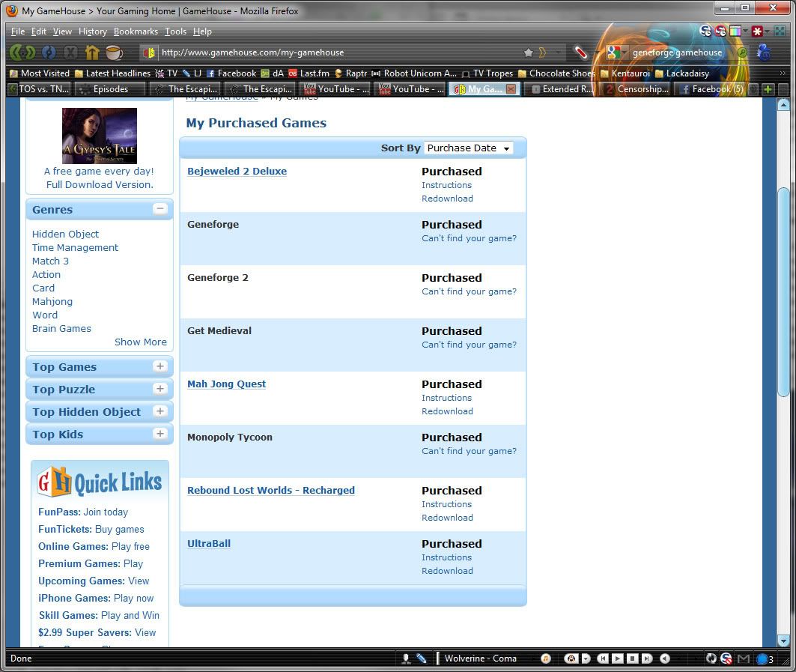Image resolution: width=796 pixels, height=672 pixels.
Task: Click the forward navigation arrow
Action: [x=31, y=52]
